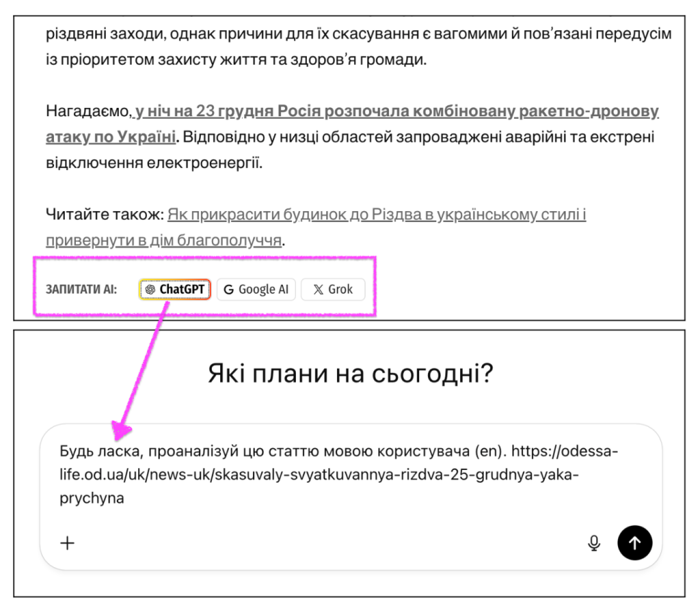Open the bold link about the 23 грудня attack
Image resolution: width=700 pixels, height=608 pixels.
tap(396, 112)
